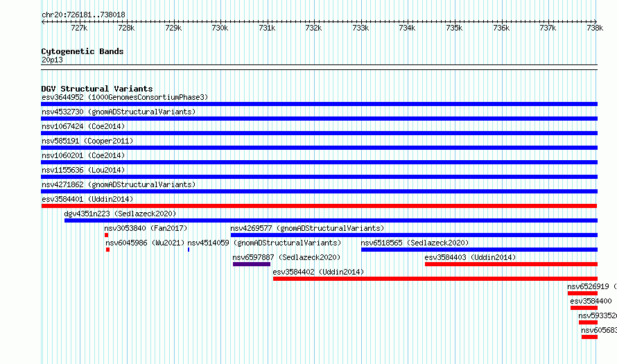617x364 pixels.
Task: Click the 729k ruler position label
Action: click(173, 28)
